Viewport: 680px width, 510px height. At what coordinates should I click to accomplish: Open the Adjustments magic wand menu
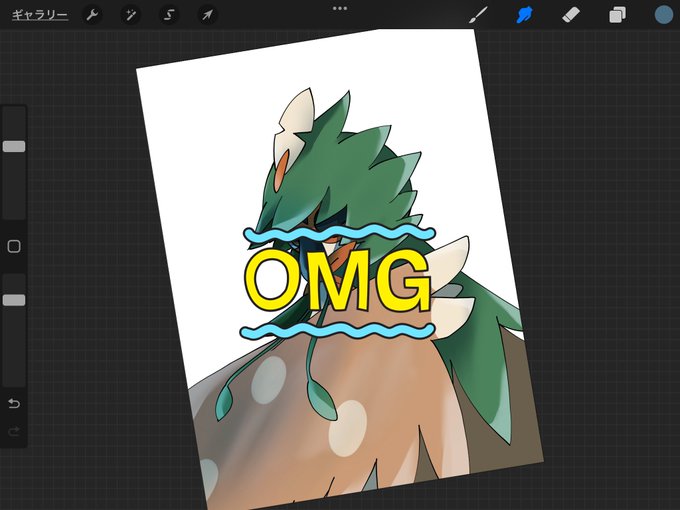tap(131, 15)
